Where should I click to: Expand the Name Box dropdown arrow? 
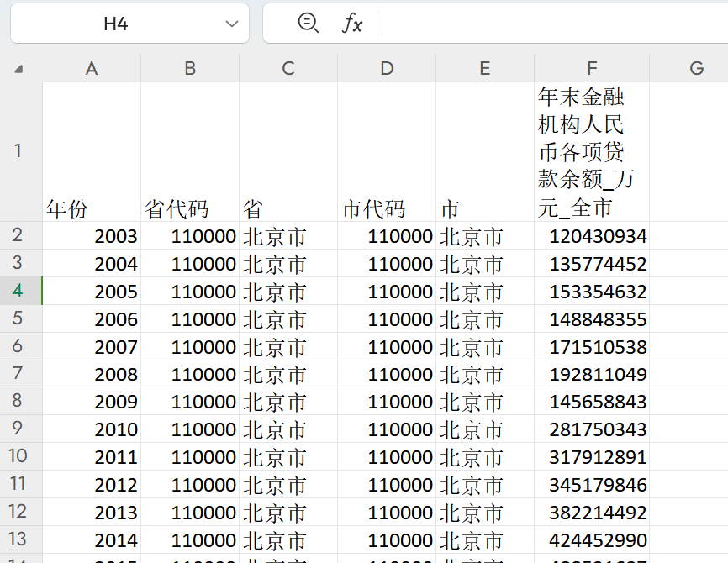click(x=232, y=24)
